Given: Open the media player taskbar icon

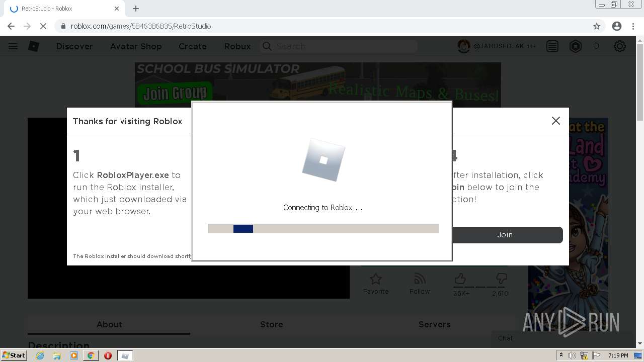Looking at the screenshot, I should (x=74, y=355).
